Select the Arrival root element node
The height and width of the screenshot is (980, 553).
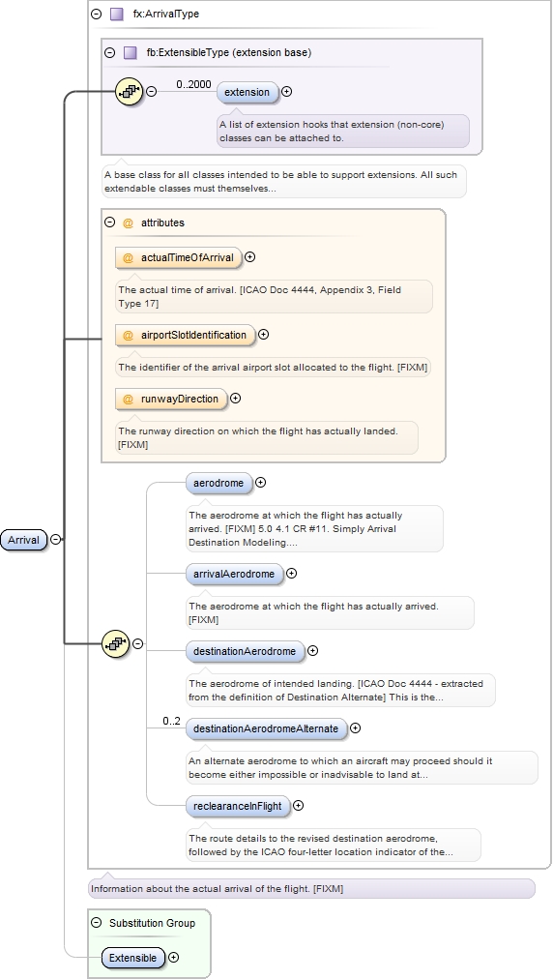click(24, 540)
